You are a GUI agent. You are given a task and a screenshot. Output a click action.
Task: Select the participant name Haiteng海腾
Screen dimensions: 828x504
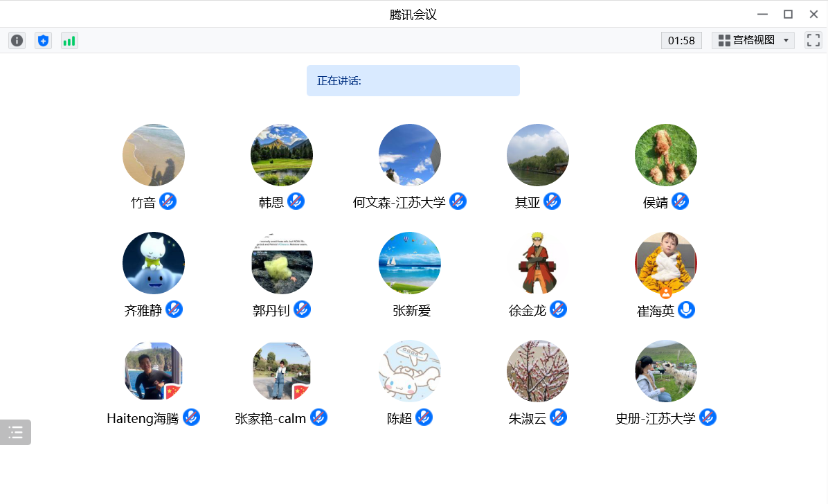[x=143, y=418]
